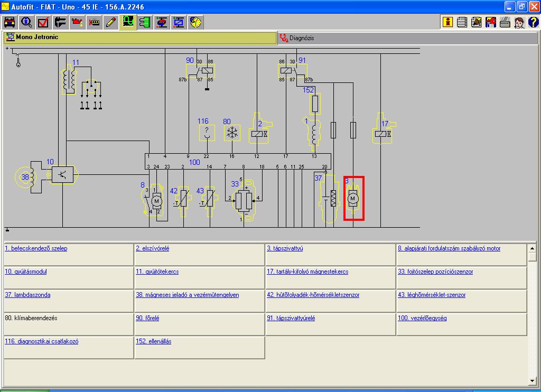The image size is (541, 392).
Task: Click the magnifier information search icon
Action: 26,22
